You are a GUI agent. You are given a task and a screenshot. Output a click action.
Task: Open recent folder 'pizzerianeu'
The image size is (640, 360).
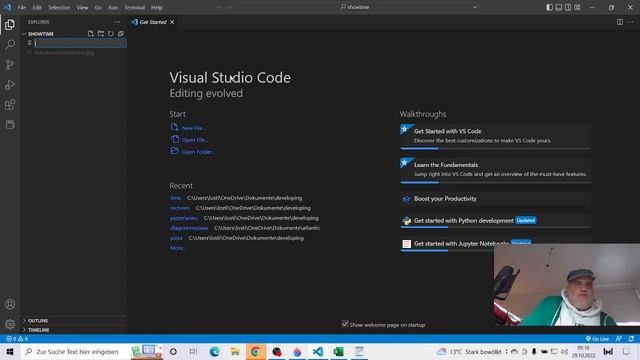tap(184, 218)
